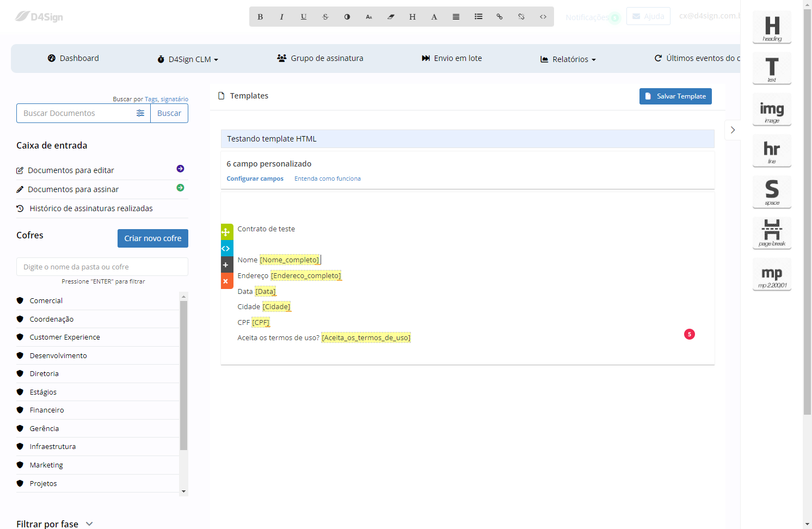This screenshot has width=812, height=529.
Task: Open the Relatórios dropdown menu
Action: pos(568,59)
